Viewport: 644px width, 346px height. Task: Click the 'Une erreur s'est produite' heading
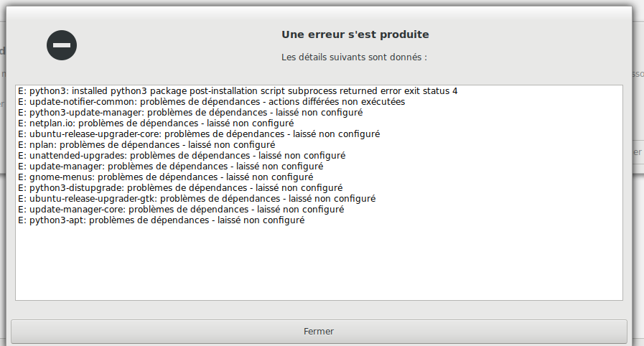(355, 34)
